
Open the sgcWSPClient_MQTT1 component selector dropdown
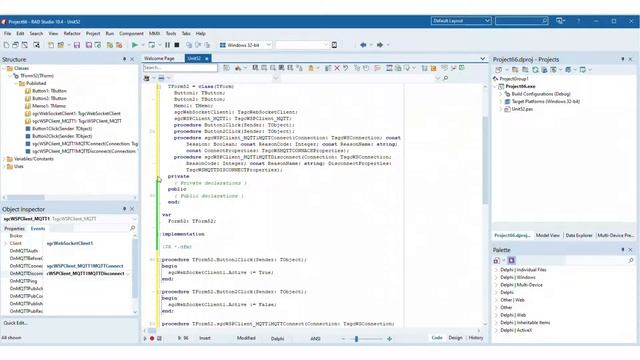[x=134, y=219]
